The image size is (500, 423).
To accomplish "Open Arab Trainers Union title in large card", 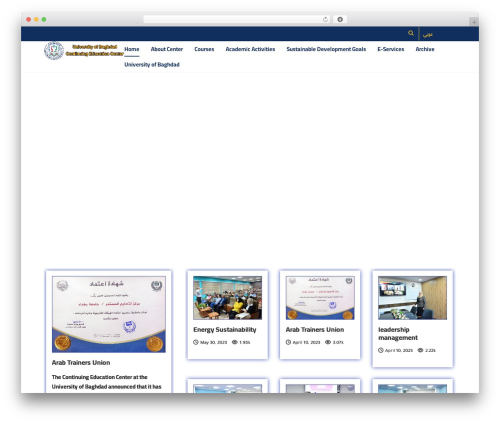I will click(x=81, y=362).
